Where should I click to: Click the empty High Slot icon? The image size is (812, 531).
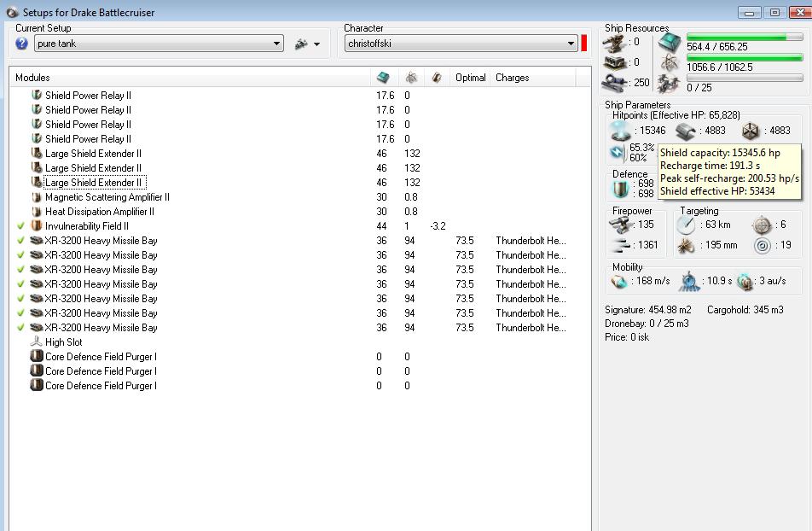point(36,341)
